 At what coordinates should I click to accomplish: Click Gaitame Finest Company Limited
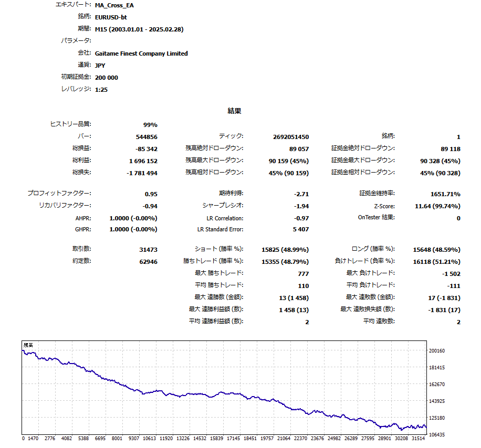(x=141, y=54)
